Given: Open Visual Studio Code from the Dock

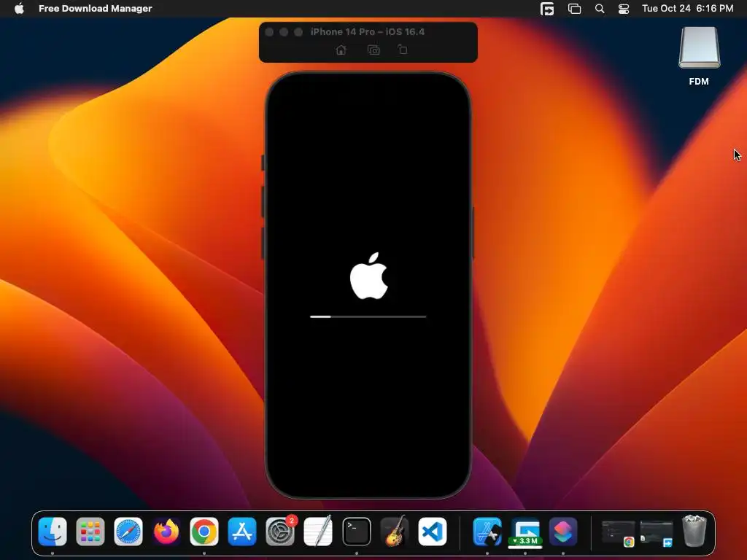Looking at the screenshot, I should (433, 532).
